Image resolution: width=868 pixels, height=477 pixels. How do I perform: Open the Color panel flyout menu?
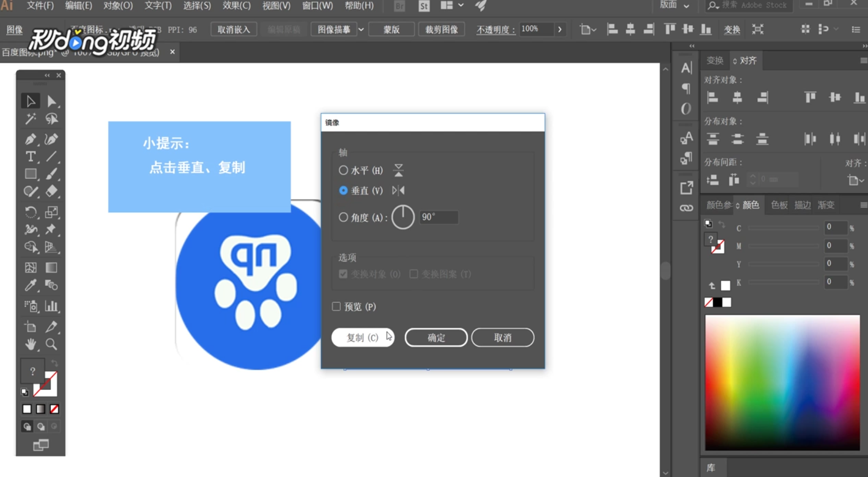pyautogui.click(x=863, y=205)
